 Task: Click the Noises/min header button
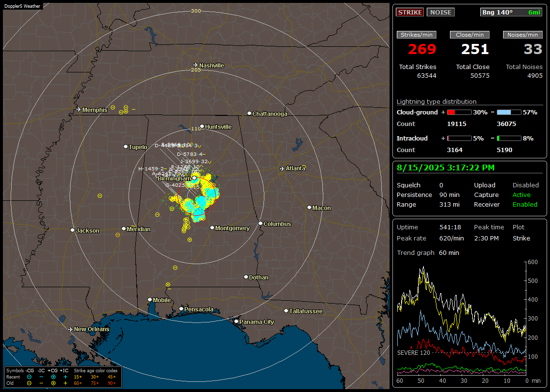522,35
